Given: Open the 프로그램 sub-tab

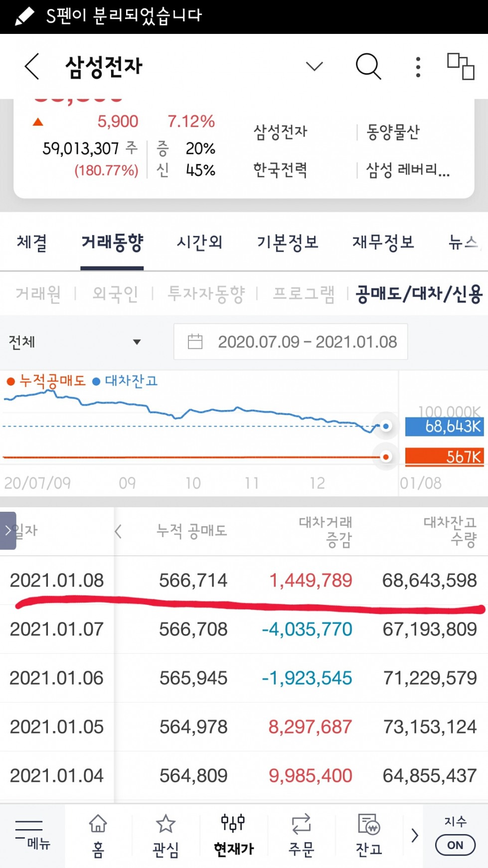Looking at the screenshot, I should (x=304, y=294).
